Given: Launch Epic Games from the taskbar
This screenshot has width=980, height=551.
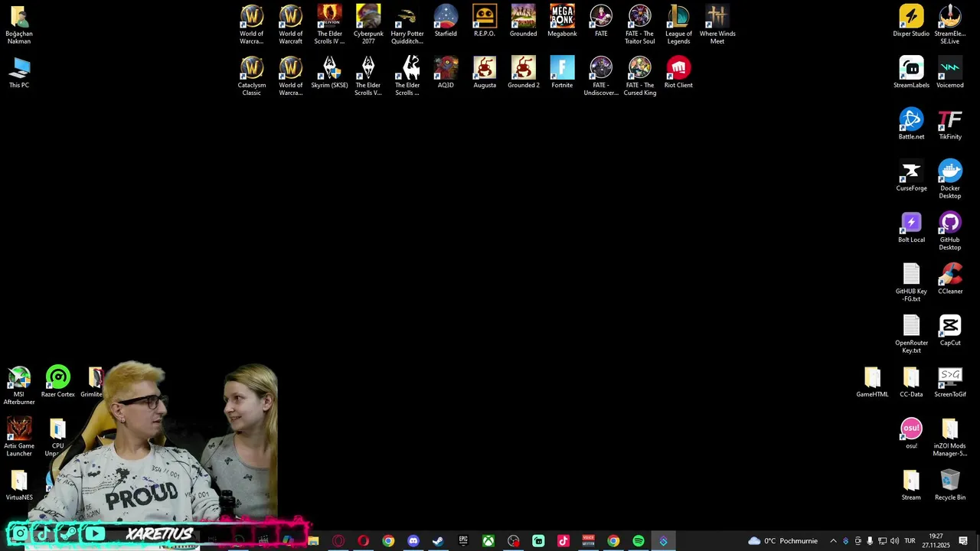Looking at the screenshot, I should pyautogui.click(x=463, y=541).
